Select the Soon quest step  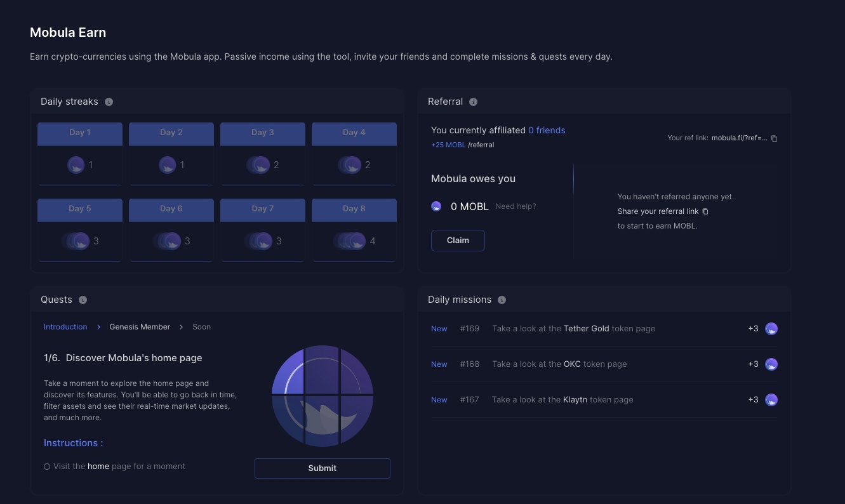(x=202, y=327)
